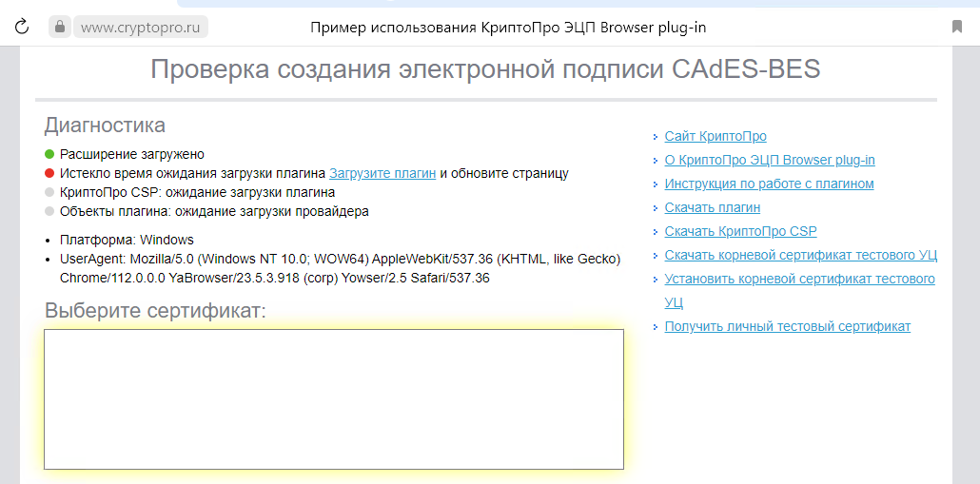Screen dimensions: 980x484
Task: Click 'КриптоПро CSP: ожидание загрузки плагина' line
Action: point(197,192)
